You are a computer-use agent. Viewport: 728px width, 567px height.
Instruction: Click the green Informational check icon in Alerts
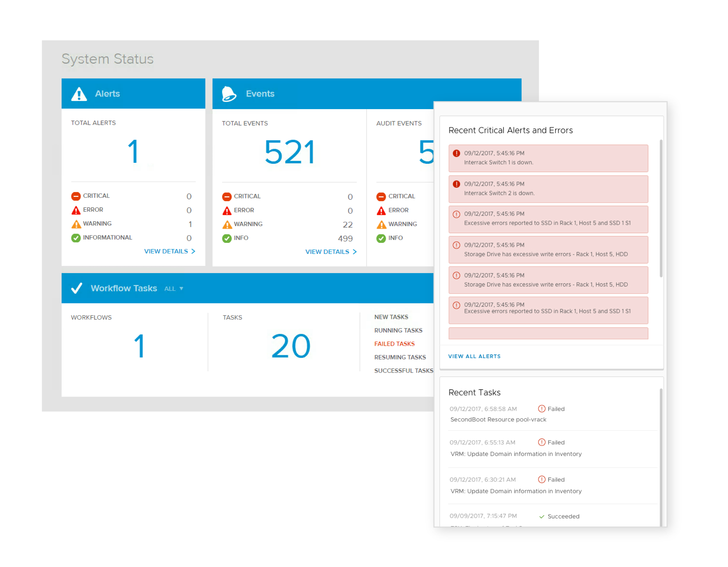click(x=76, y=238)
